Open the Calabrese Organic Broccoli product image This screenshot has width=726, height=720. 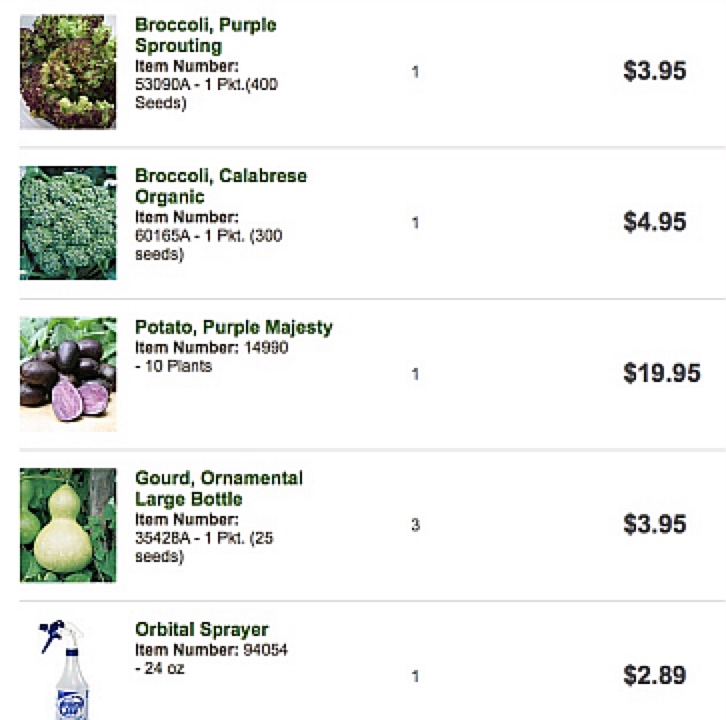tap(68, 223)
